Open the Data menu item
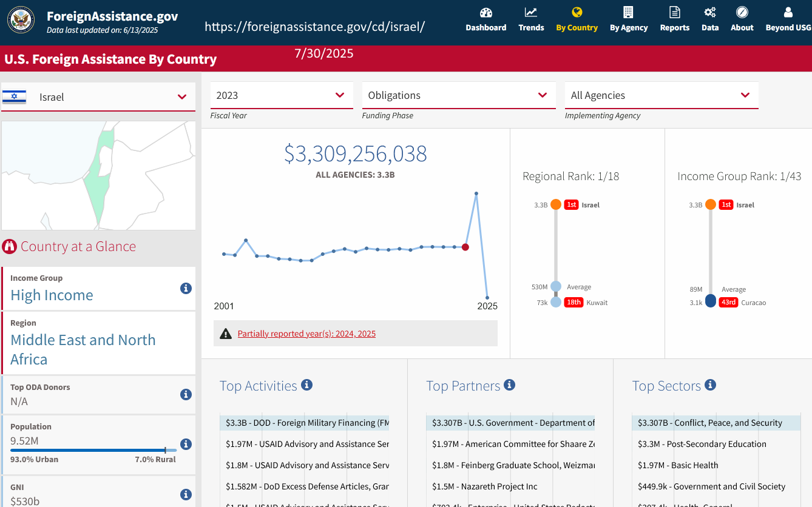812x507 pixels. point(709,19)
